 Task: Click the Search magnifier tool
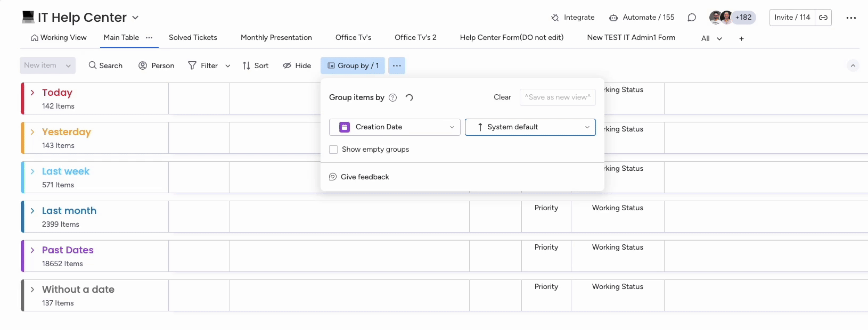[105, 65]
